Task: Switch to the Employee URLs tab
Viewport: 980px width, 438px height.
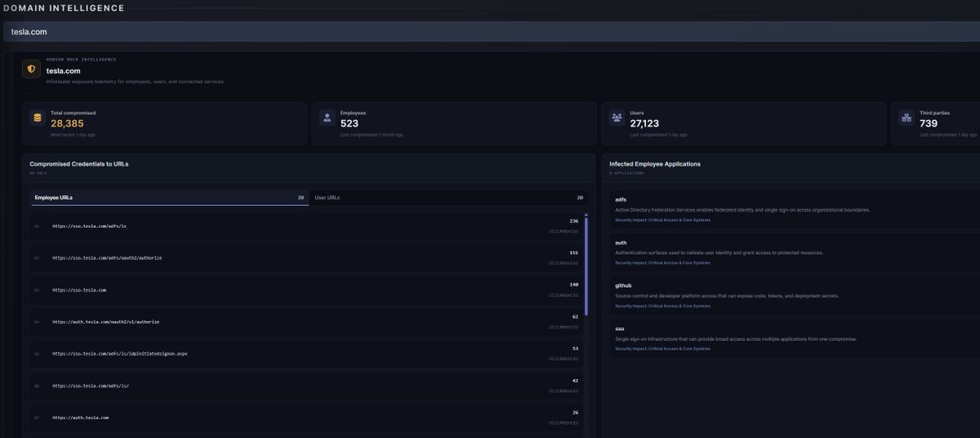Action: click(169, 198)
